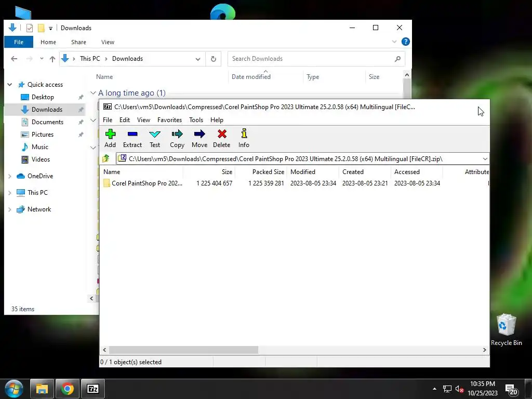Screen dimensions: 532x399
Task: Click left arrow of 7-Zip horizontal scrollbar
Action: 104,350
